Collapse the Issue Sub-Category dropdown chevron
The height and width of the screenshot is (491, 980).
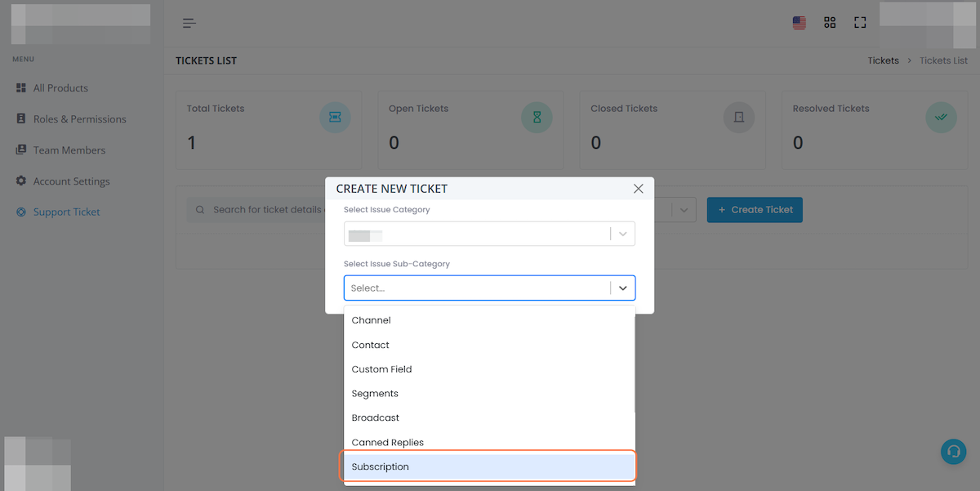pos(623,288)
